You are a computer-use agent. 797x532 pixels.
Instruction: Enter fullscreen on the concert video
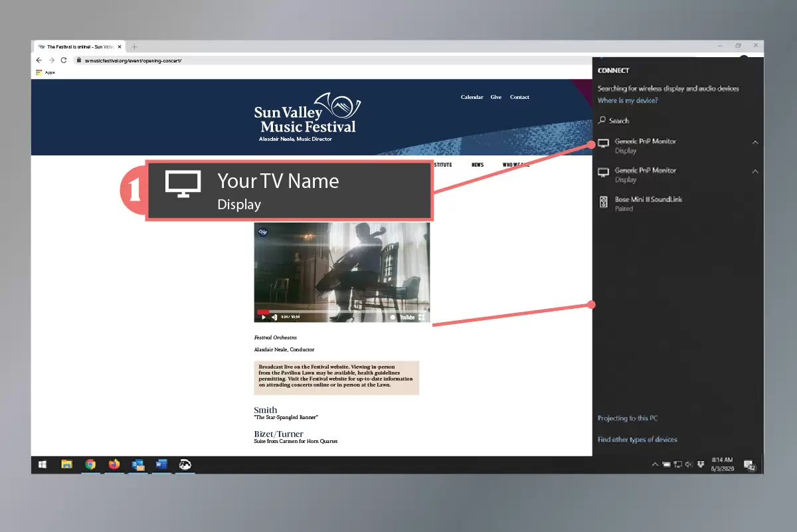pyautogui.click(x=421, y=317)
